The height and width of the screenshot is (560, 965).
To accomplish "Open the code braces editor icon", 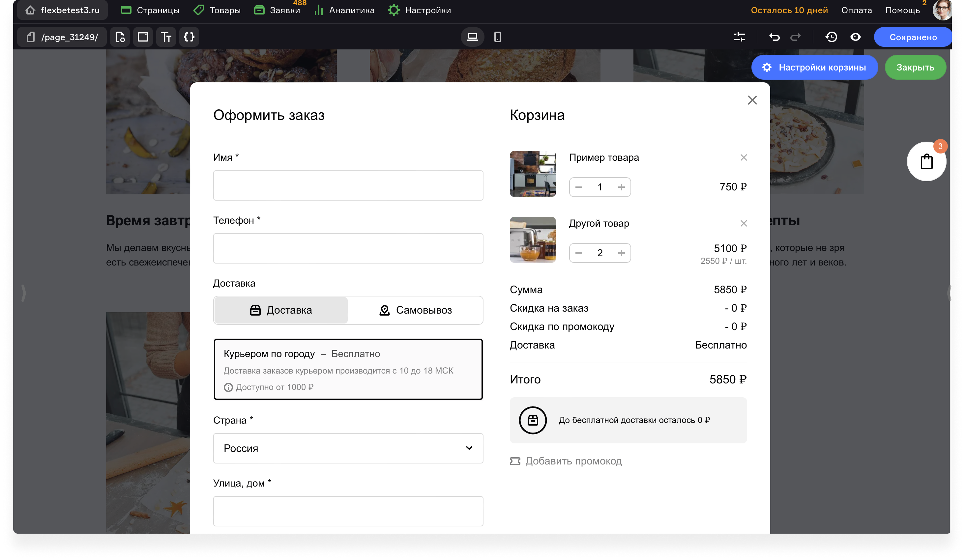I will pos(189,37).
